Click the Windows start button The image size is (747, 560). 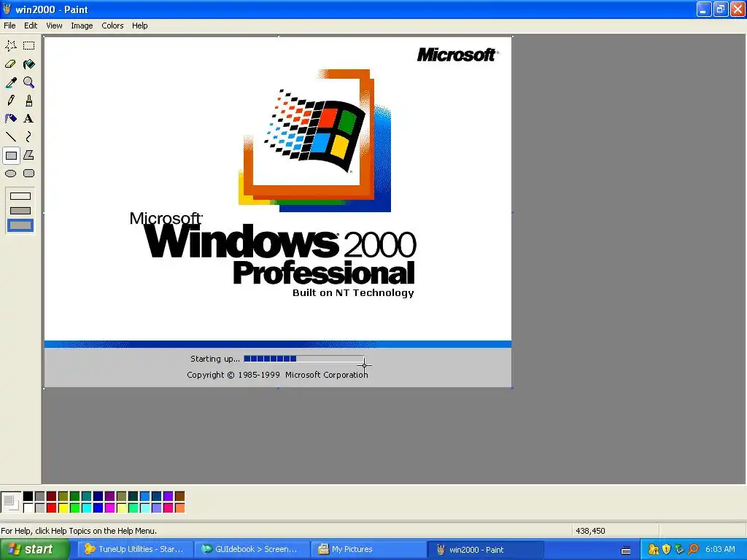34,550
